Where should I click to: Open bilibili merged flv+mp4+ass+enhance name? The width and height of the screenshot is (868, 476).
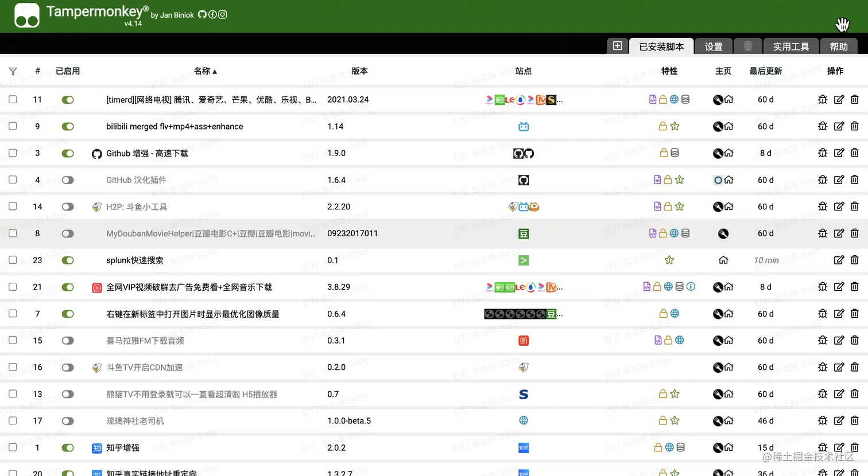point(175,126)
